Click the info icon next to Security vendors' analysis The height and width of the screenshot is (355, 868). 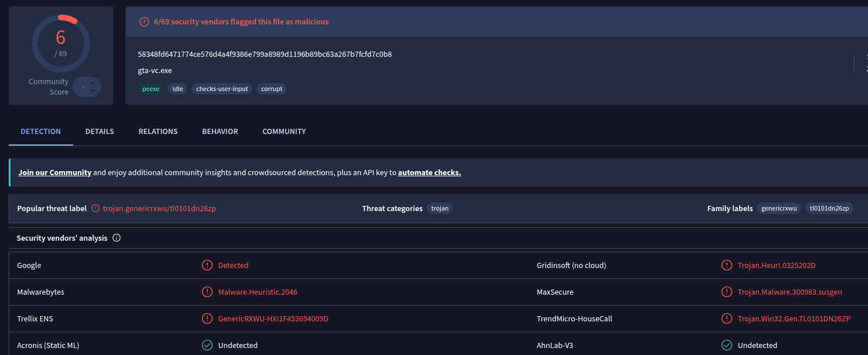tap(117, 238)
